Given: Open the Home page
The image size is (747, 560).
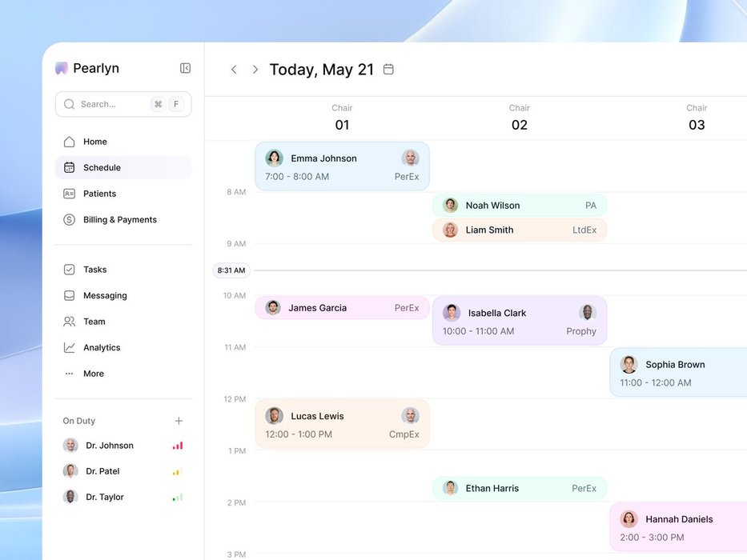Looking at the screenshot, I should tap(123, 142).
